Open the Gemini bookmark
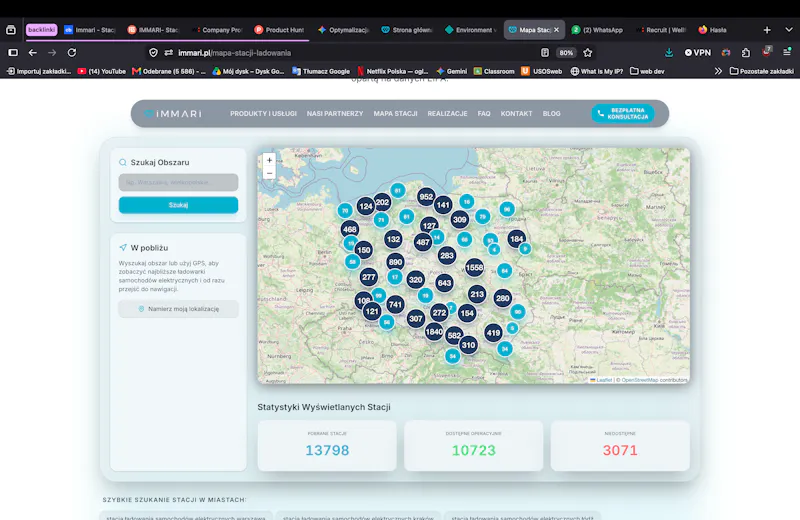Viewport: 800px width, 520px height. point(452,71)
